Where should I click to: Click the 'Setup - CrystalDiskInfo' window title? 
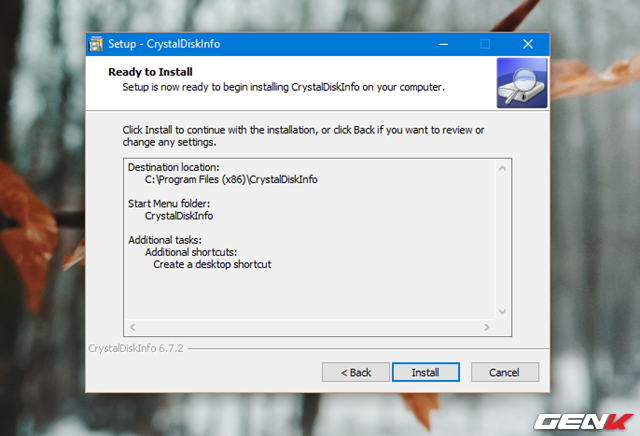click(x=164, y=44)
